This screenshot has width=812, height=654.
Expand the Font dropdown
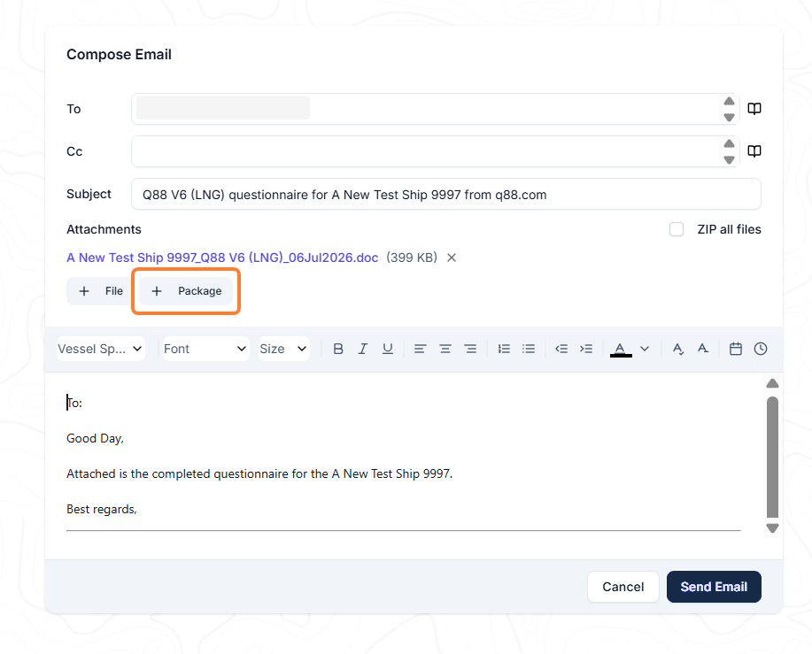pyautogui.click(x=206, y=349)
